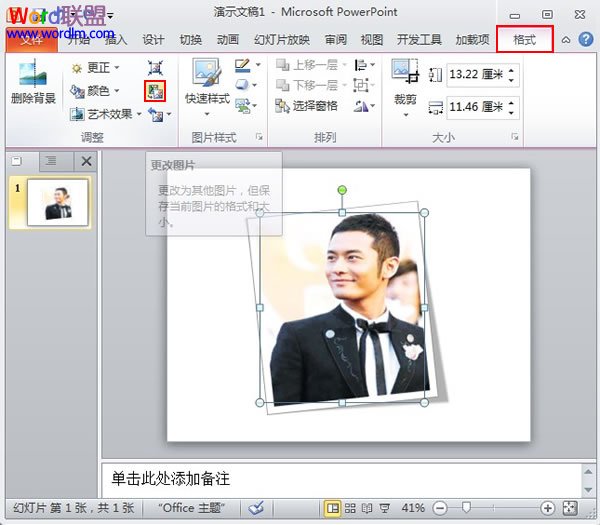The height and width of the screenshot is (525, 600).
Task: Open the reset picture dropdown arrow
Action: coord(169,114)
